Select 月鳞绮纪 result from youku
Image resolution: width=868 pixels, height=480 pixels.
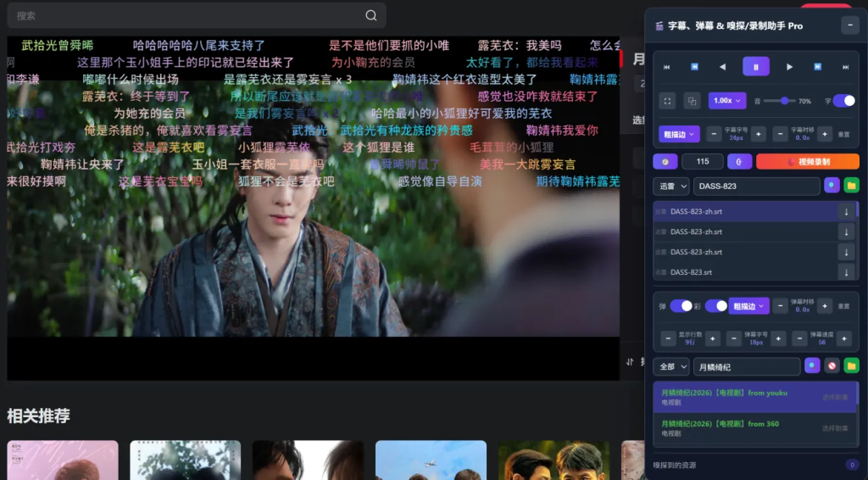point(754,397)
